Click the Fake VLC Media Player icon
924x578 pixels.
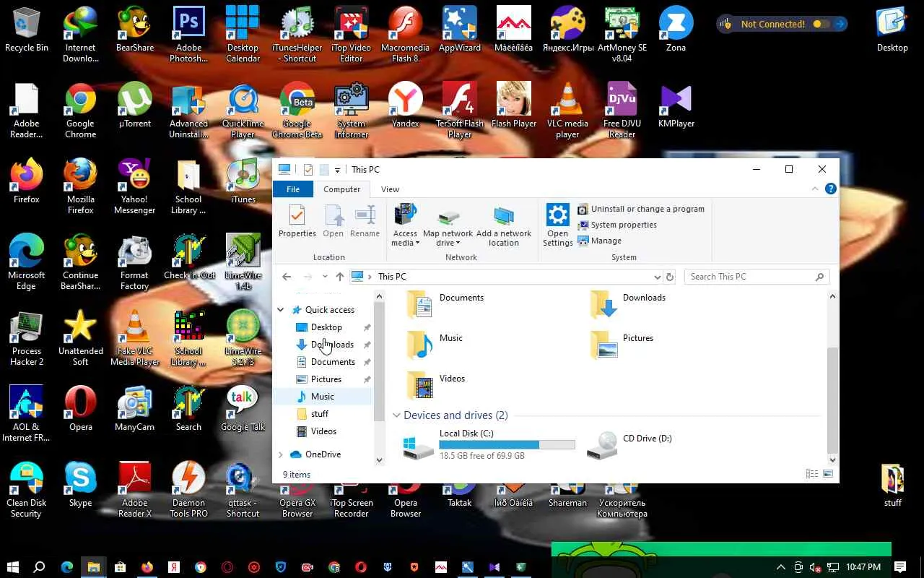pos(135,338)
